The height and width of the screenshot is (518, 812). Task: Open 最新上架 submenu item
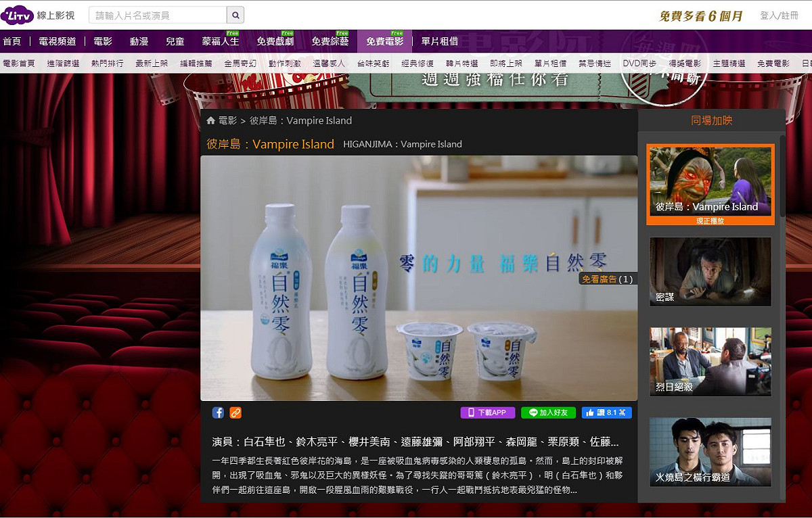[152, 64]
